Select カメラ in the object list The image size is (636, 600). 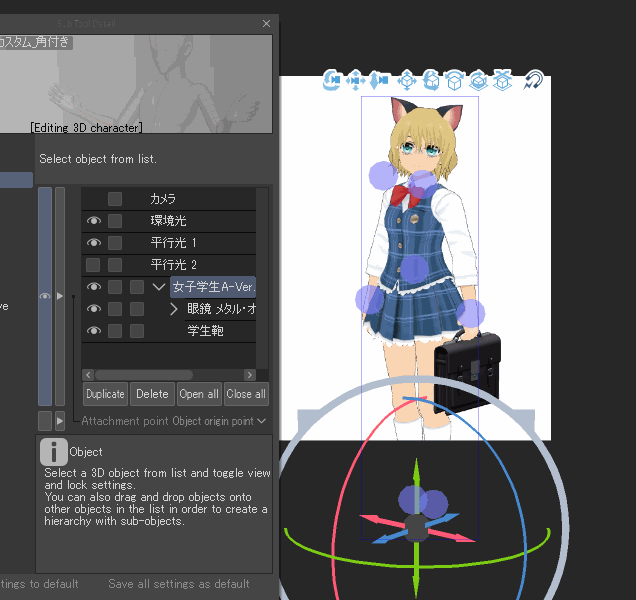(163, 199)
